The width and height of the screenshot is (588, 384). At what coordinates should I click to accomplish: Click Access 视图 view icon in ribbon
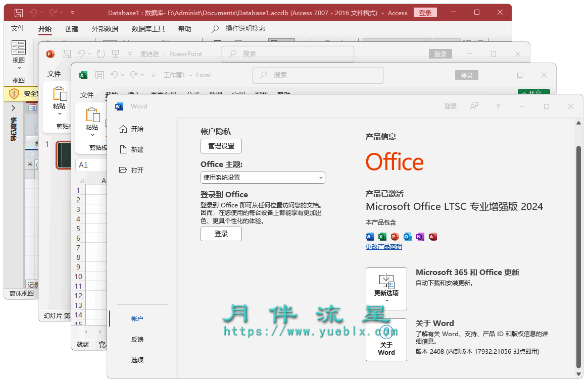point(18,47)
